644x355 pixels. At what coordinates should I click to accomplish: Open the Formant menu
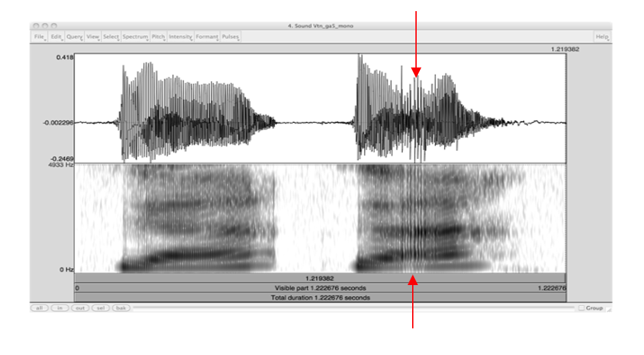tap(207, 37)
